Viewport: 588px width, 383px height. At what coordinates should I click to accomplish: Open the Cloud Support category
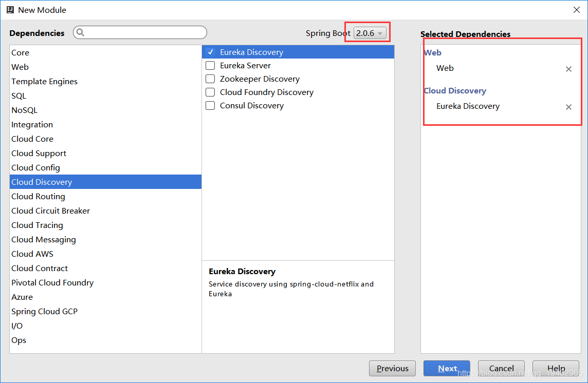click(105, 154)
